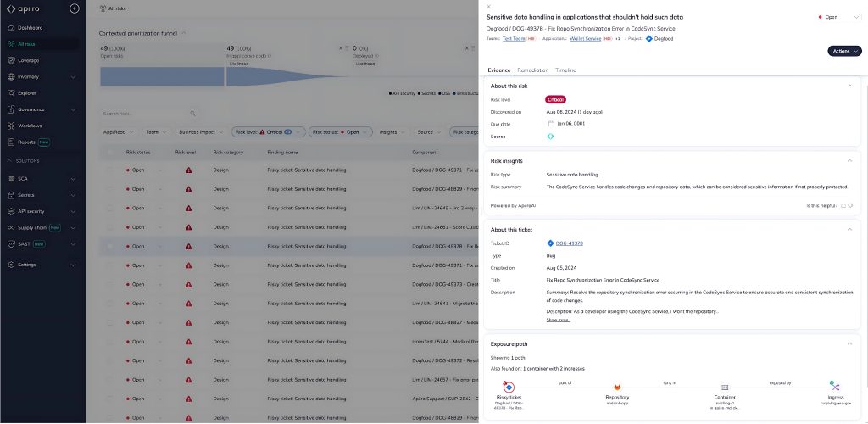Collapse the left sidebar with arrow icon
Image resolution: width=868 pixels, height=424 pixels.
(x=75, y=8)
